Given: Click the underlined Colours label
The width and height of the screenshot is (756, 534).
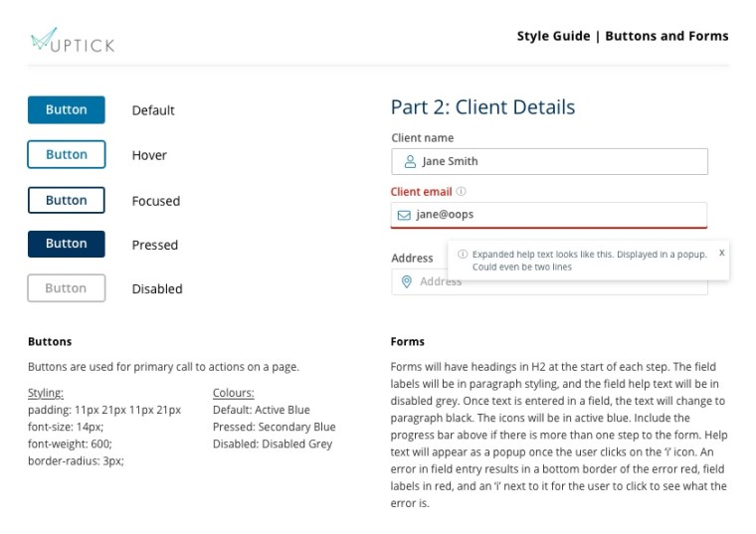Looking at the screenshot, I should (234, 393).
